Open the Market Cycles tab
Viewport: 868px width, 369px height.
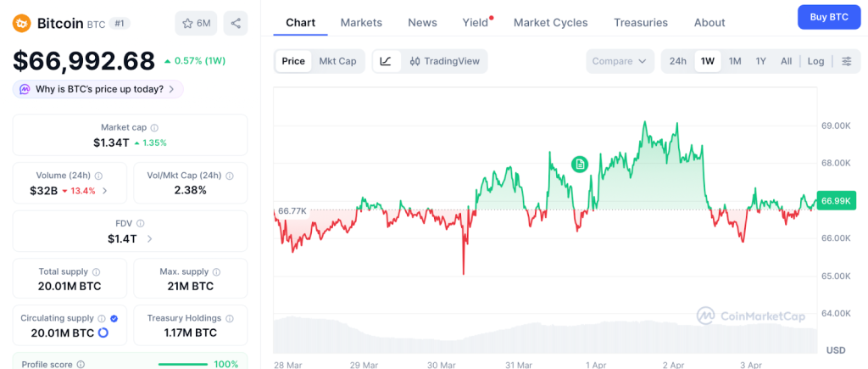point(550,23)
